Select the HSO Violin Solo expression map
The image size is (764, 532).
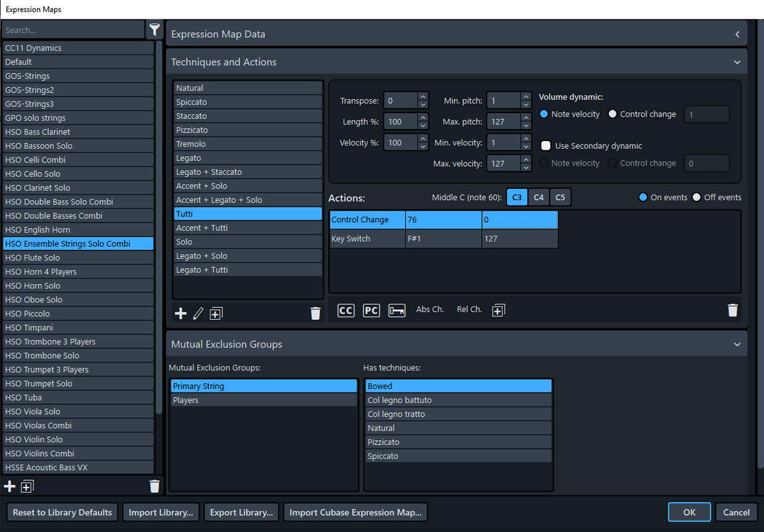click(78, 440)
